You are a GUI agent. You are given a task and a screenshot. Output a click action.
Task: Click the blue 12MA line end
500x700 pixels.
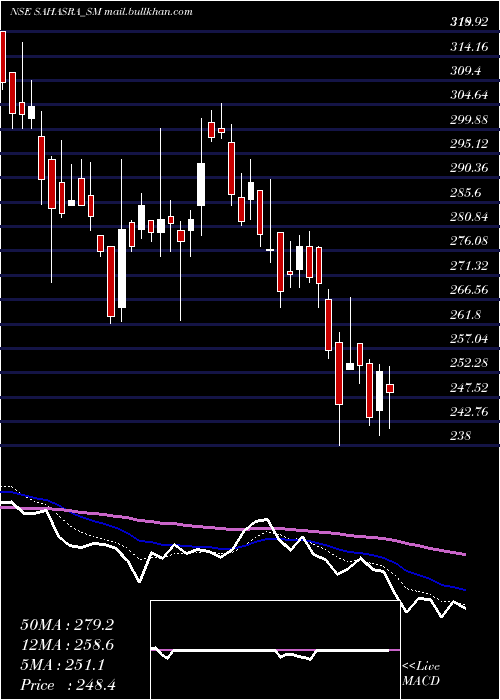click(464, 589)
